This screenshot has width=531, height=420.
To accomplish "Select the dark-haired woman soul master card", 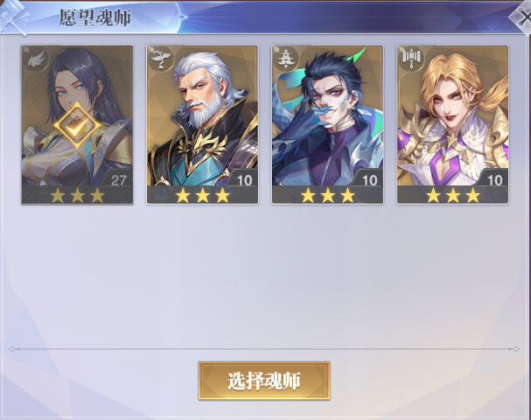I will coord(77,124).
